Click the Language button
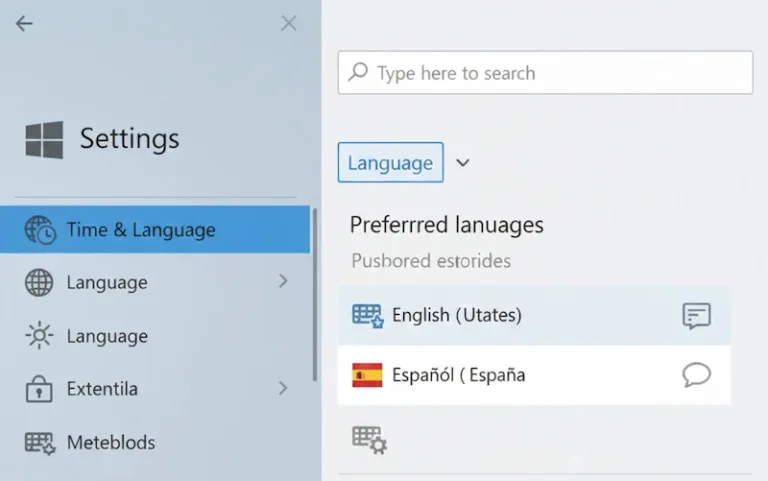This screenshot has height=481, width=768. (390, 163)
